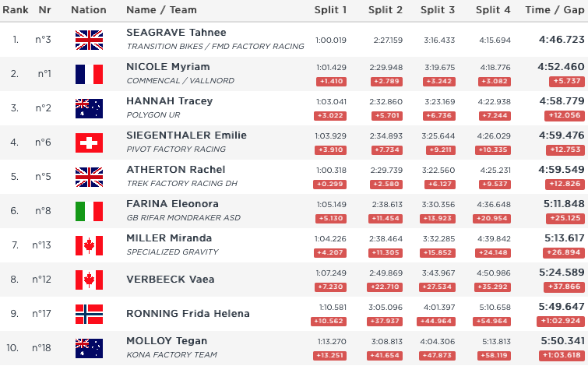Viewport: 588px width, 366px height.
Task: Click the Italian flag beside FARINA Eleonora
Action: coord(89,211)
